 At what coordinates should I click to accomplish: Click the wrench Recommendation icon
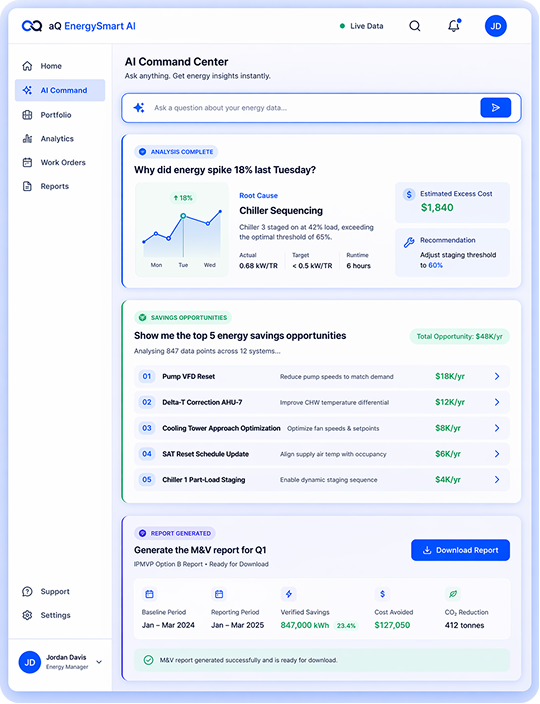coord(409,242)
